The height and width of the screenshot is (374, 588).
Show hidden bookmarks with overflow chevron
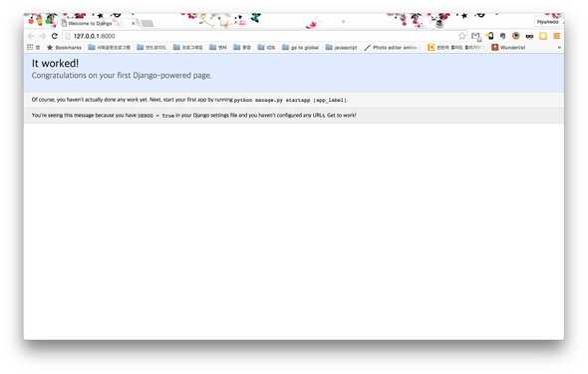tap(559, 48)
